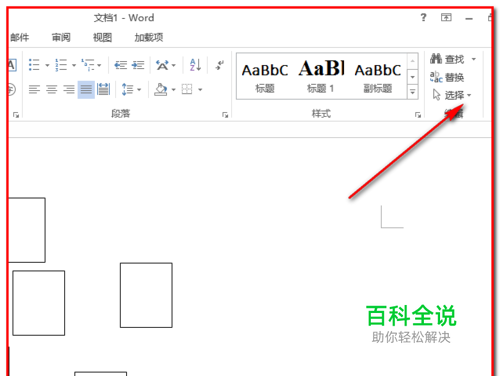Switch to the 视图 tab
Screen dimensions: 500x376
pyautogui.click(x=102, y=37)
